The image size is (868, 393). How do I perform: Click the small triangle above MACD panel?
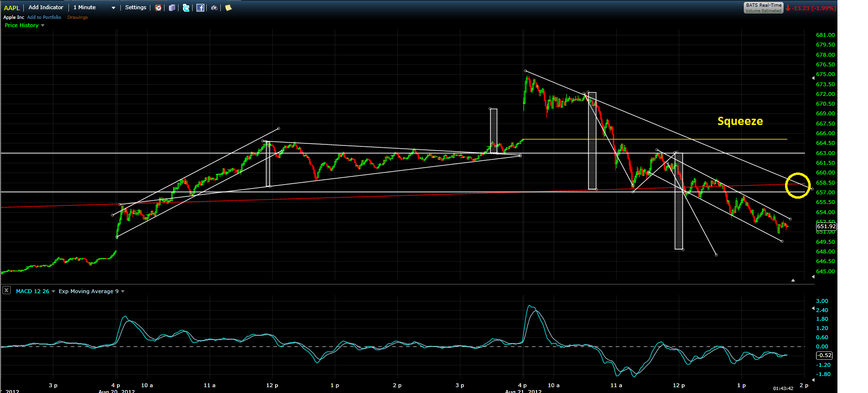[793, 280]
